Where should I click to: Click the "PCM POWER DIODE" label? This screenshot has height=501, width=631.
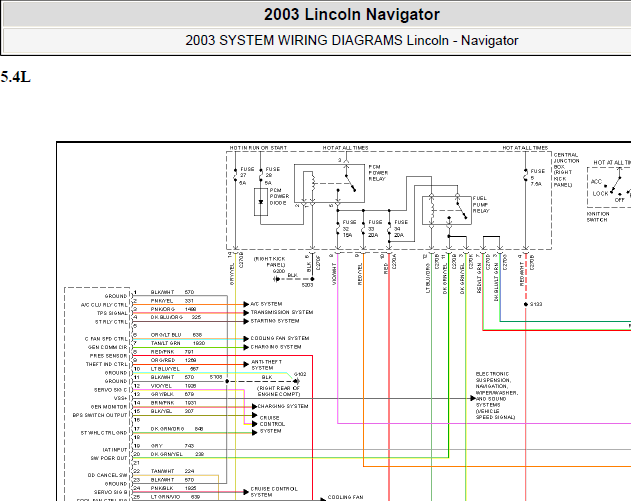tap(279, 197)
